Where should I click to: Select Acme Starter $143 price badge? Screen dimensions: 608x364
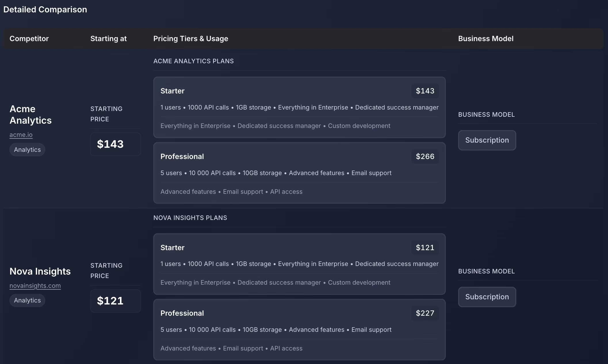(425, 91)
